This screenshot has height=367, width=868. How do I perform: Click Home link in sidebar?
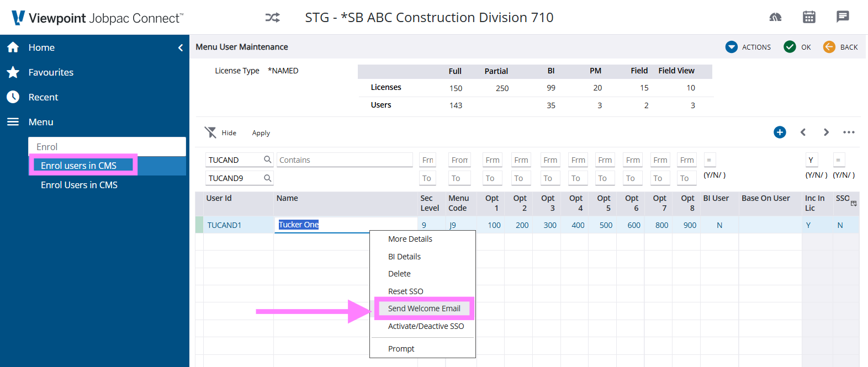[x=41, y=47]
